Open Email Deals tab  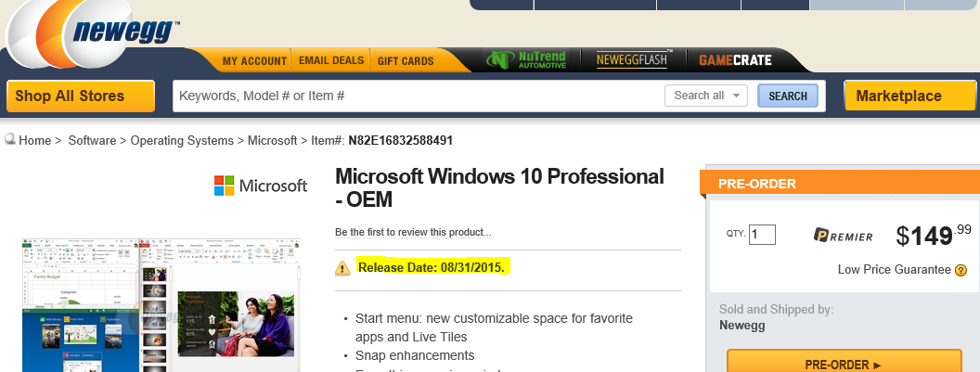tap(331, 60)
